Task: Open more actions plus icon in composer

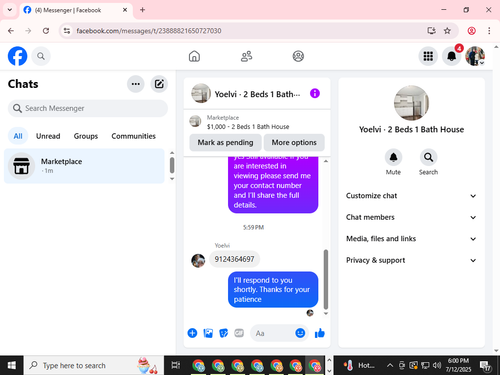Action: pyautogui.click(x=192, y=333)
